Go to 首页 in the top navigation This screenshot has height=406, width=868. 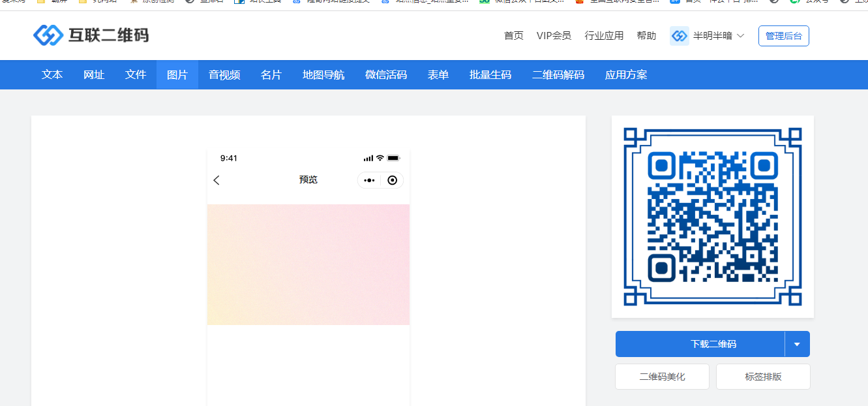coord(514,36)
